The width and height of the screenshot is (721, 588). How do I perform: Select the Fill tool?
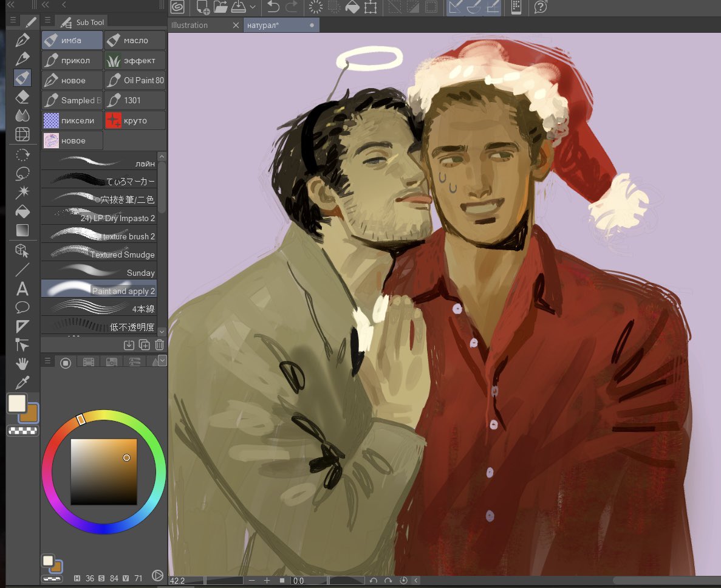click(x=22, y=211)
